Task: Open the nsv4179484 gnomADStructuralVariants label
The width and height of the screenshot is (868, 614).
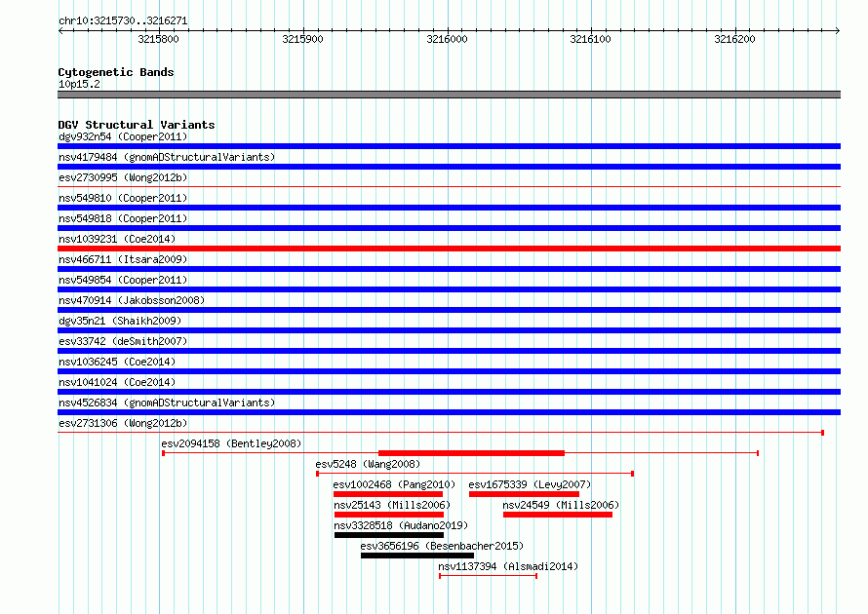Action: click(x=167, y=157)
